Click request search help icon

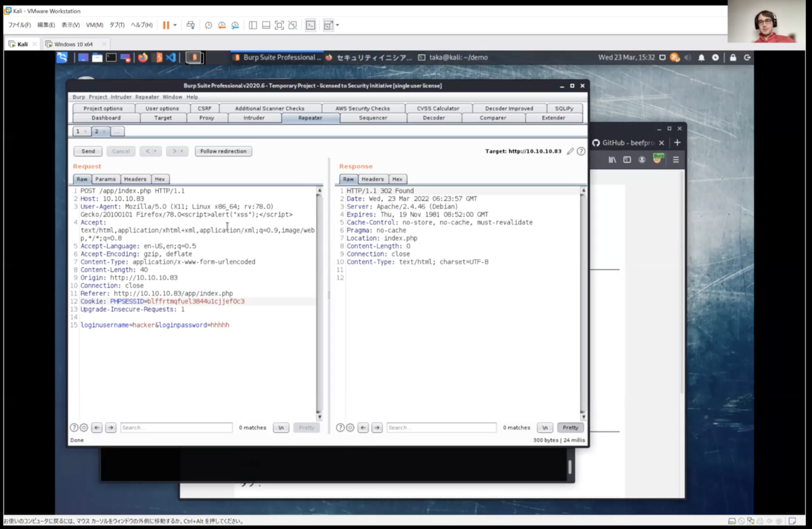tap(74, 428)
